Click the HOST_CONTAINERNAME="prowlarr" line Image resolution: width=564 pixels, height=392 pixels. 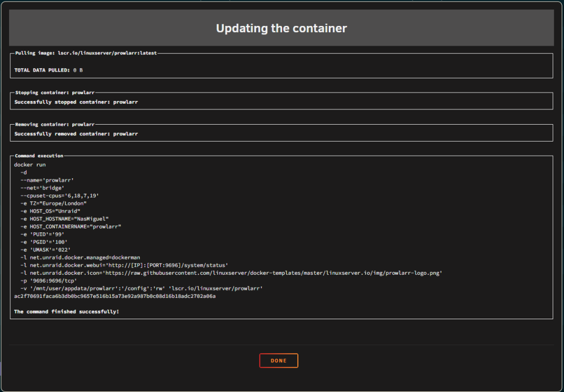click(71, 227)
